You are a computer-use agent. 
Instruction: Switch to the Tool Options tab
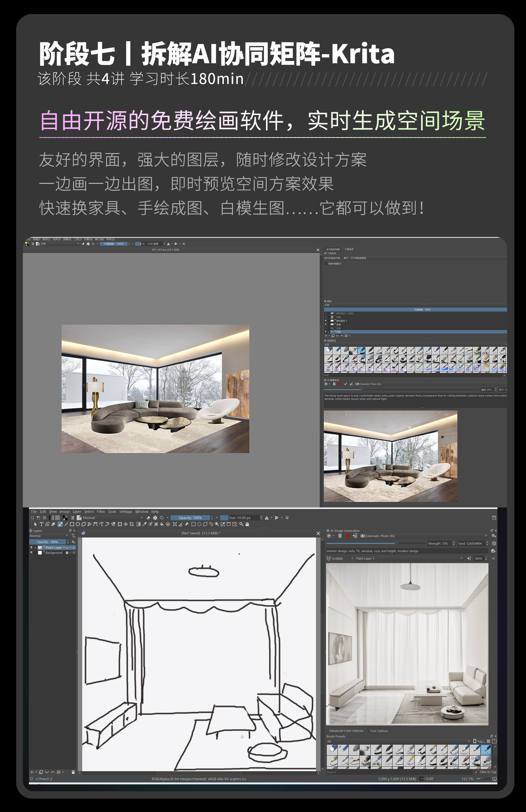[379, 731]
